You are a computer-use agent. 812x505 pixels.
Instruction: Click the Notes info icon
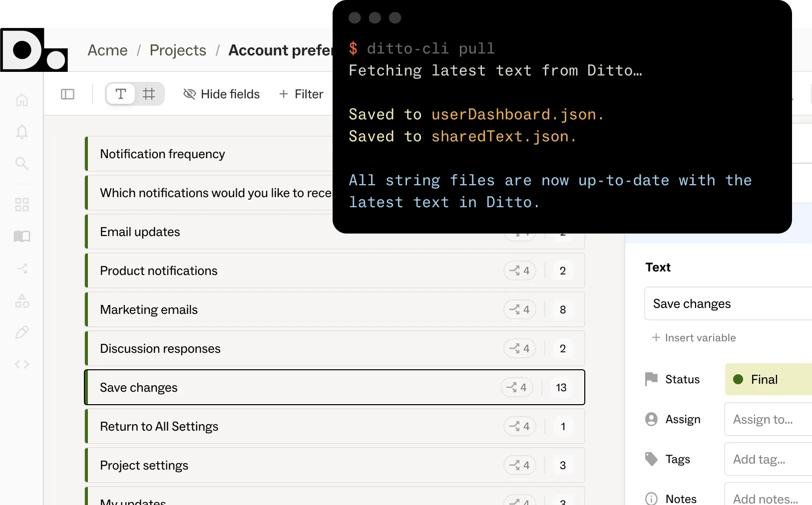click(x=651, y=499)
